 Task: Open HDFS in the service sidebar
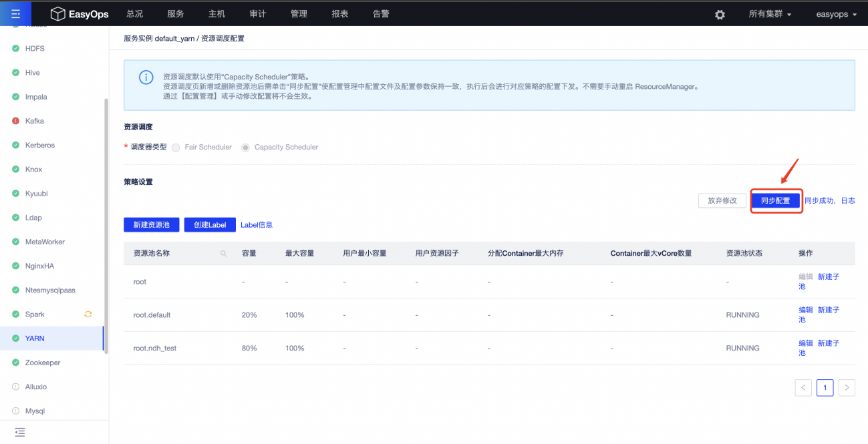pos(35,49)
